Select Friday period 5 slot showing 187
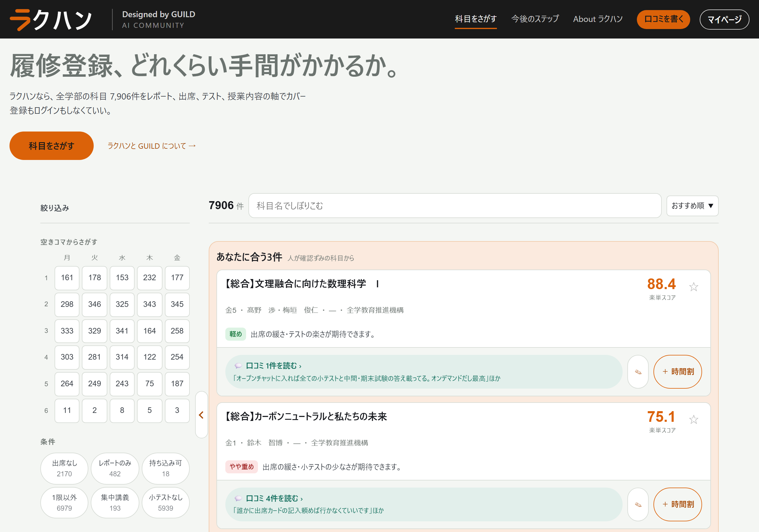Viewport: 759px width, 532px height. tap(177, 384)
